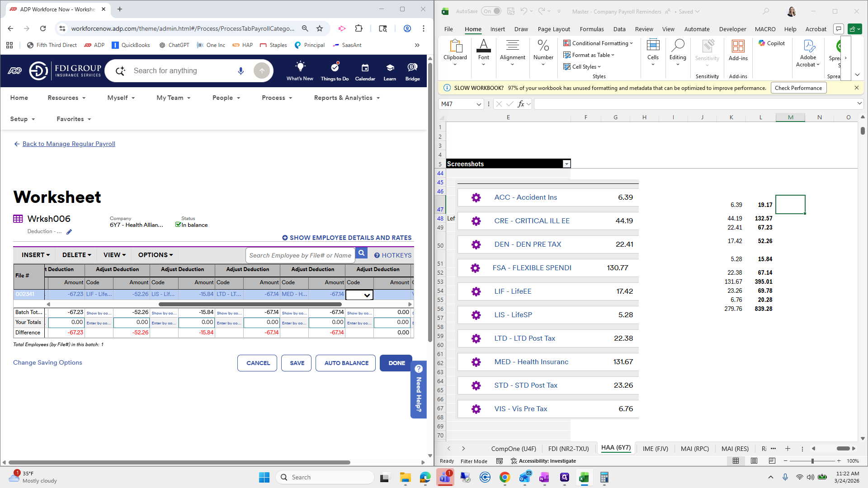Click the microphone voice search icon
Image resolution: width=868 pixels, height=488 pixels.
(x=241, y=71)
